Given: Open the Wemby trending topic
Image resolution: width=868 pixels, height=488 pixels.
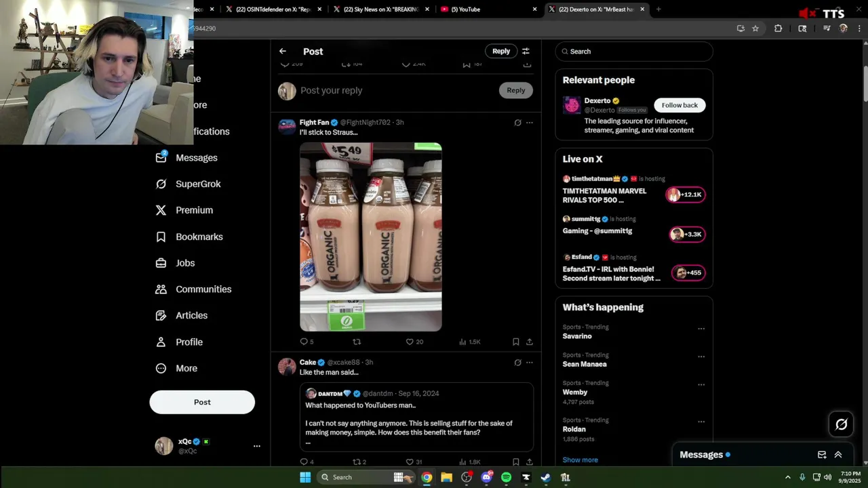Looking at the screenshot, I should click(575, 392).
